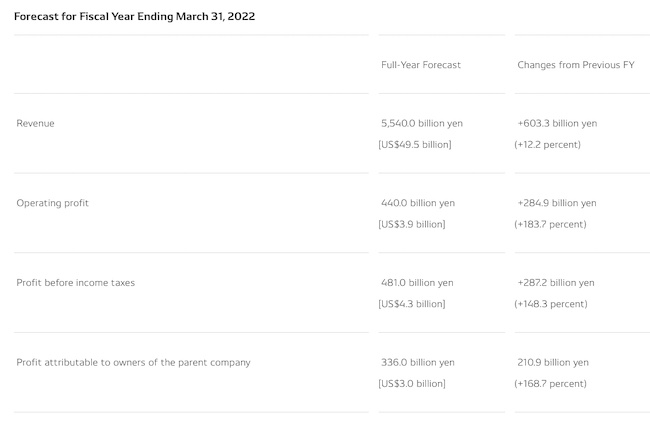The height and width of the screenshot is (424, 650).
Task: Click the +603.3 billion yen change
Action: 557,123
